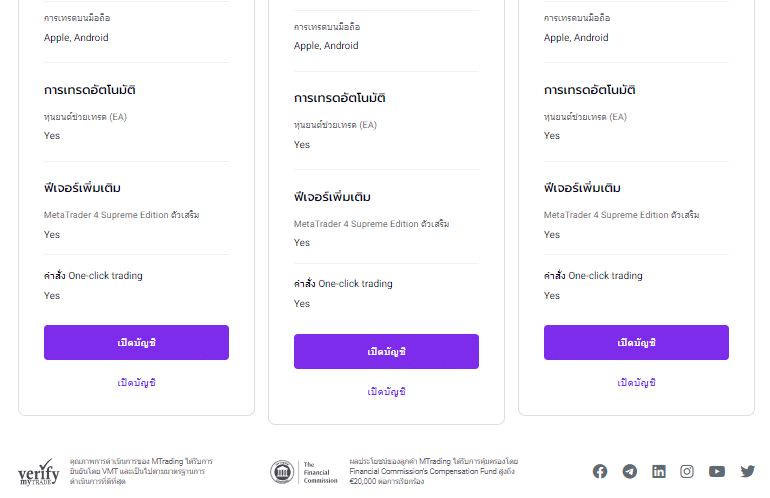Image resolution: width=770 pixels, height=498 pixels.
Task: Click การเทรดอัตโนมัติ heading in third card
Action: [x=589, y=90]
